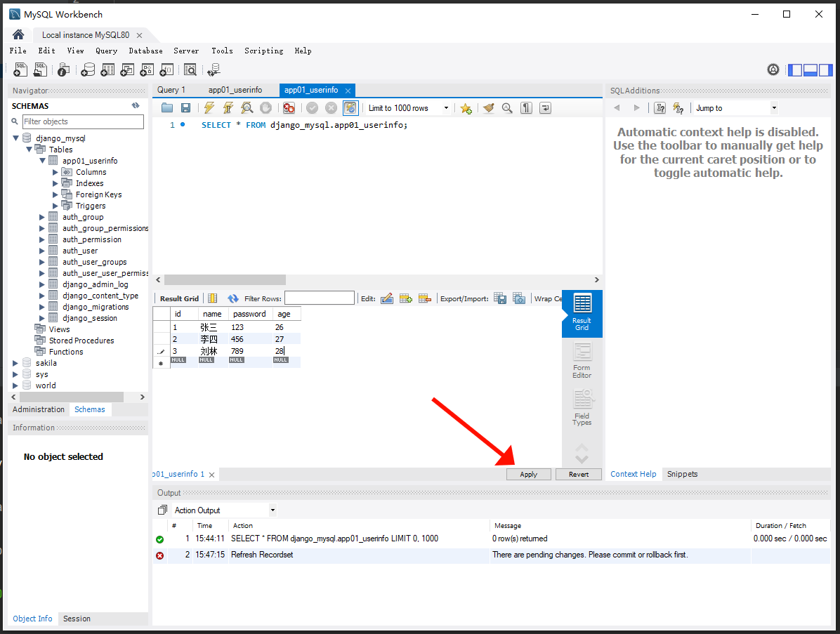Switch to the Query 1 tab
The width and height of the screenshot is (840, 634).
[171, 90]
